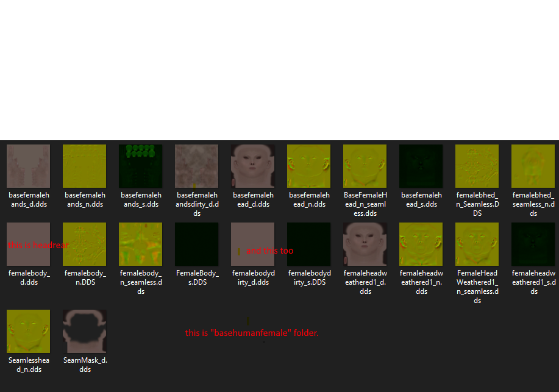
Task: Open the basefemalehands_s.dds file icon
Action: tap(140, 166)
